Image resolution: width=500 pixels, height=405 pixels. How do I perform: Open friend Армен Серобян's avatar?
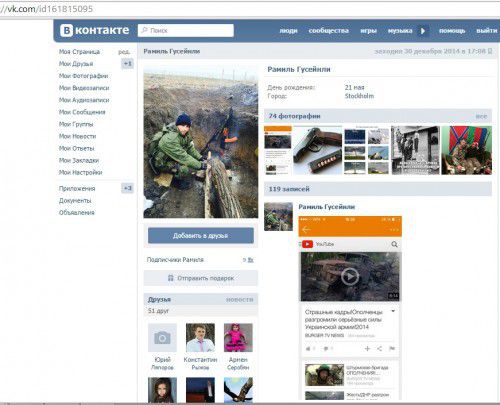pos(238,338)
